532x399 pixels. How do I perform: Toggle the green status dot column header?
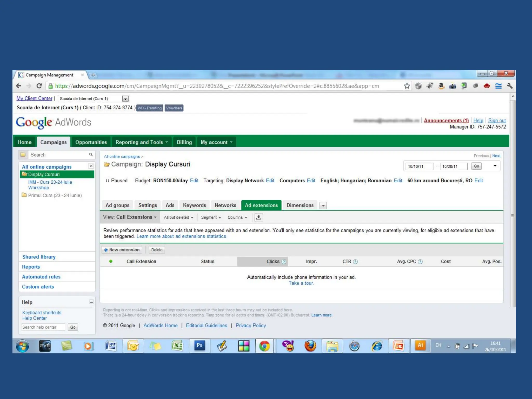click(111, 261)
